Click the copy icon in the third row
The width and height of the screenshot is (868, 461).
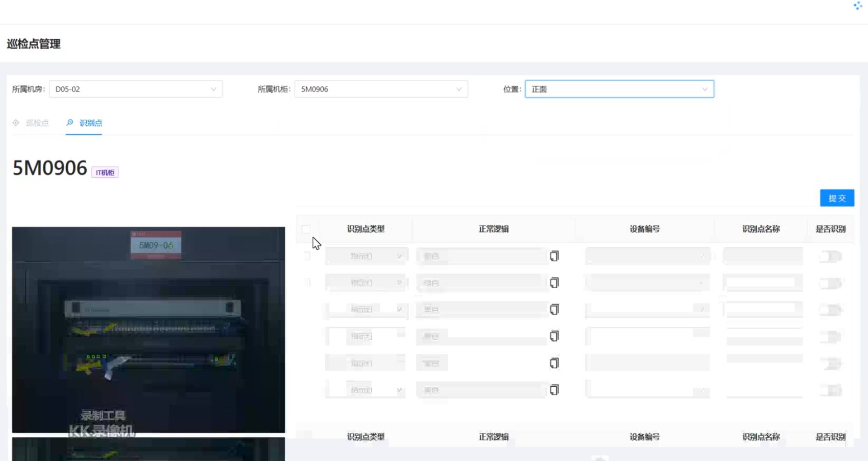(554, 309)
